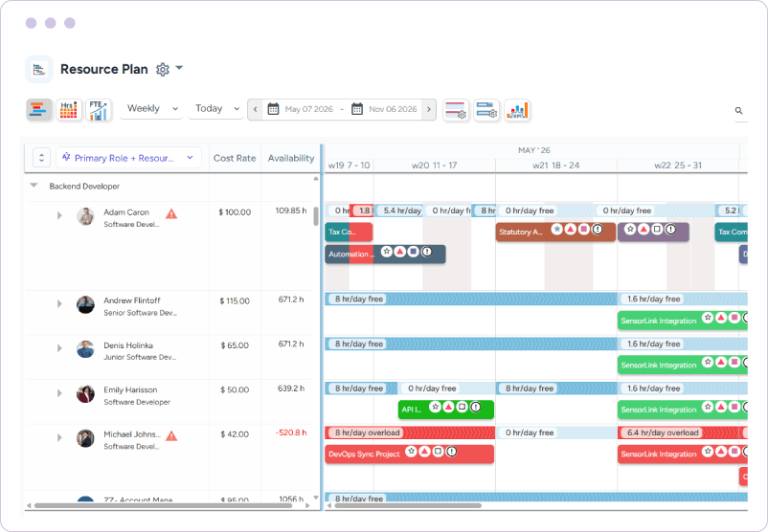Click Andrew Flintoff's avatar photo
Image resolution: width=768 pixels, height=532 pixels.
pos(86,305)
